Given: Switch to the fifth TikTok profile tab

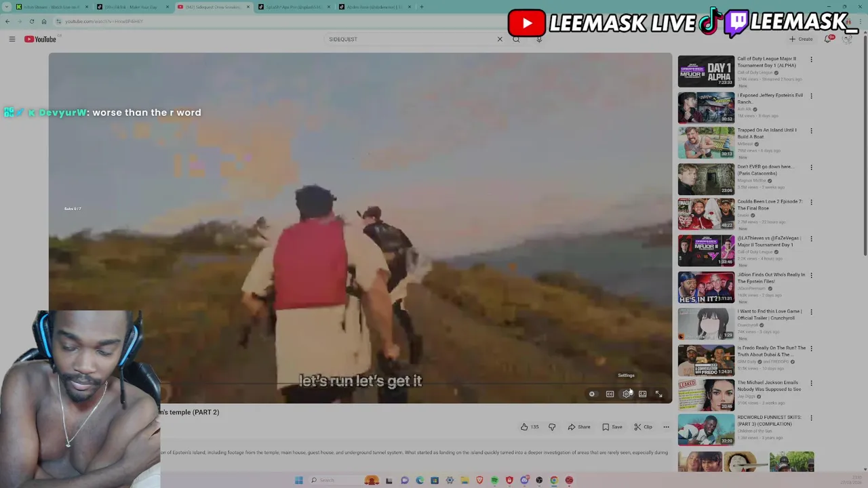Looking at the screenshot, I should coord(375,7).
